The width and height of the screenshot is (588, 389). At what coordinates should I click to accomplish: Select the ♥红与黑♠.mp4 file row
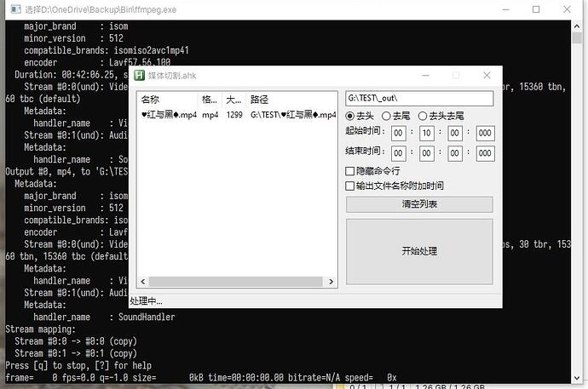(x=237, y=115)
